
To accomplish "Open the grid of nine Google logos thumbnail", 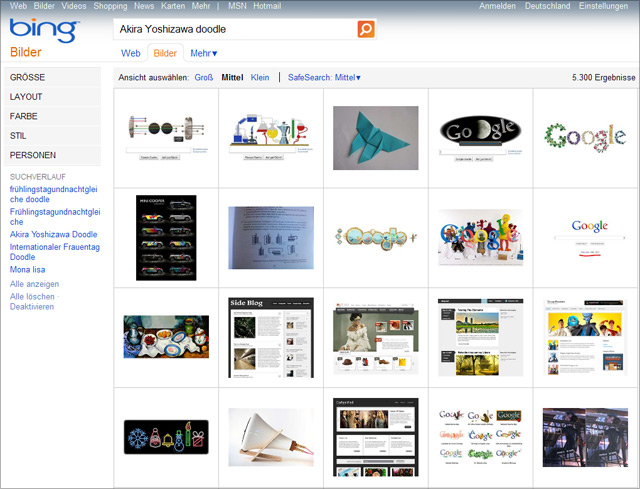I will pos(480,437).
